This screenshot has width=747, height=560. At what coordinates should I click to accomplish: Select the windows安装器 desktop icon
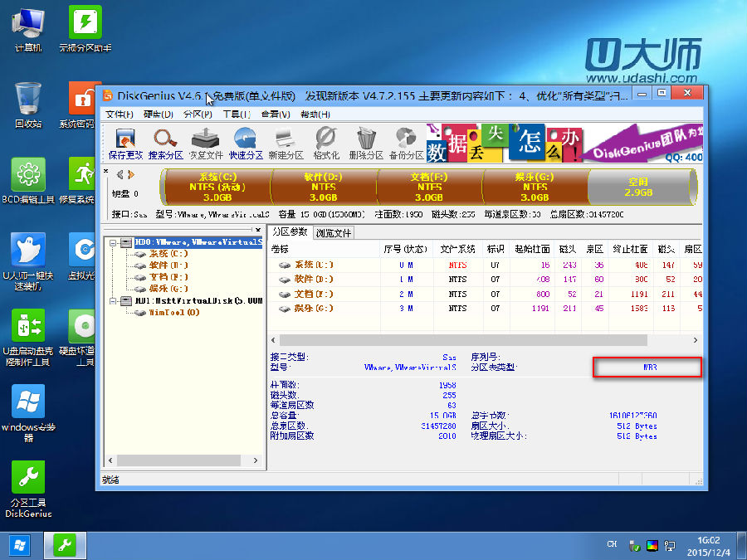(x=28, y=413)
